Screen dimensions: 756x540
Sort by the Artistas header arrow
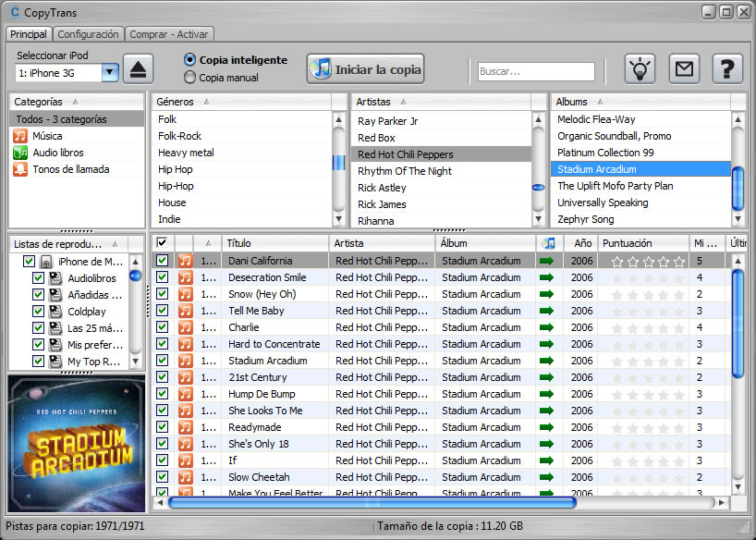(404, 102)
